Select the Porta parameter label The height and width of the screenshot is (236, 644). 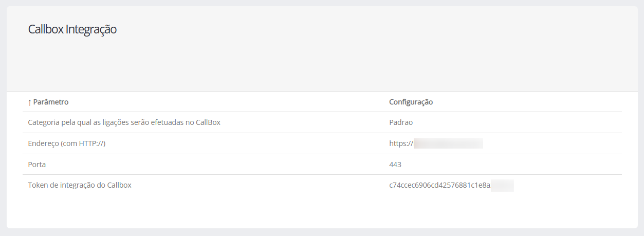coord(37,165)
